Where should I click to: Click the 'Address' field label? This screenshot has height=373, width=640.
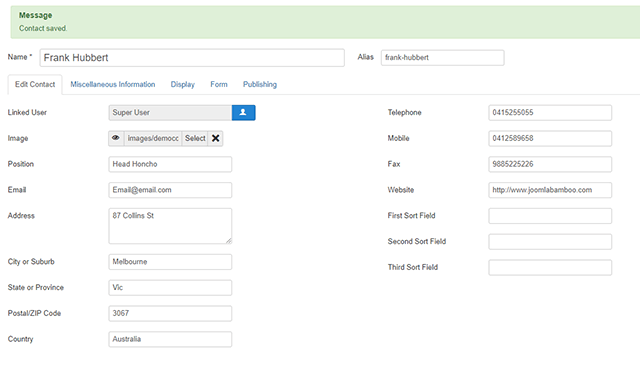pos(21,215)
